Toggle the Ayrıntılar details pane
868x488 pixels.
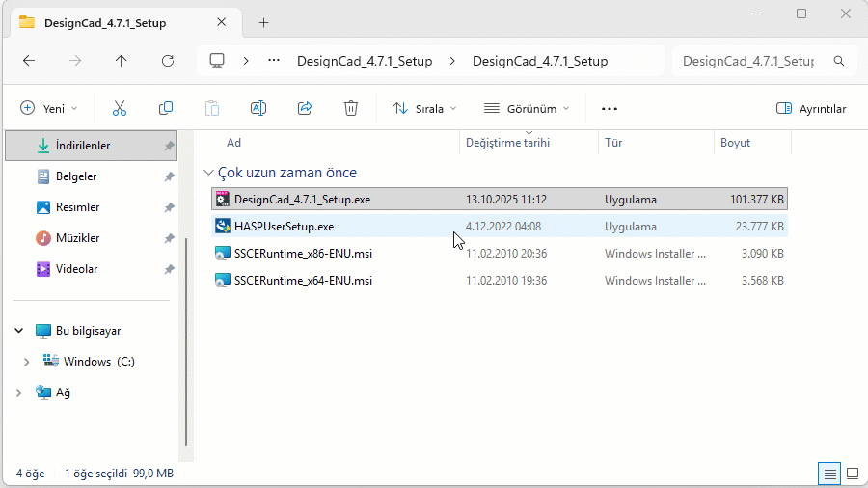[811, 108]
